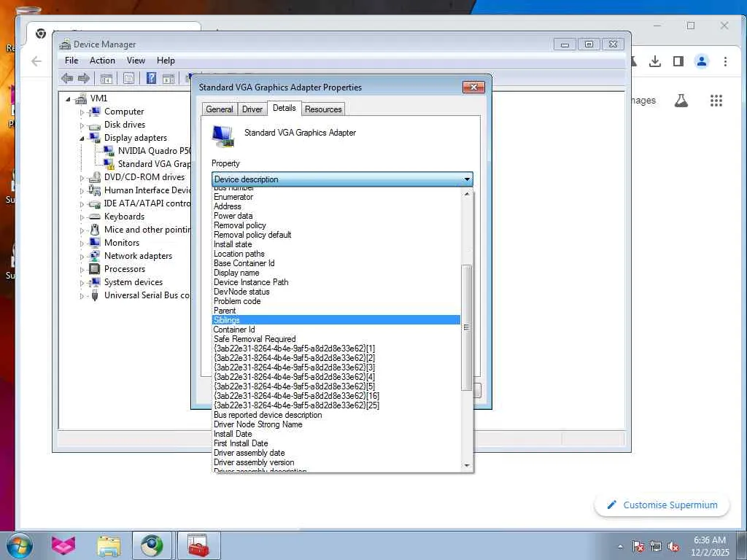Click the Processors chip icon
This screenshot has width=747, height=560.
pos(94,269)
